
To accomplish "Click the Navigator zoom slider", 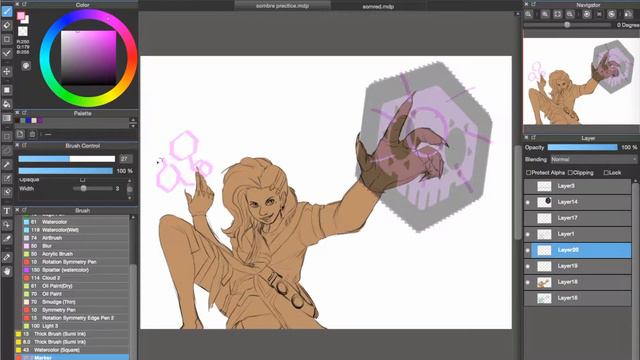I will (567, 25).
